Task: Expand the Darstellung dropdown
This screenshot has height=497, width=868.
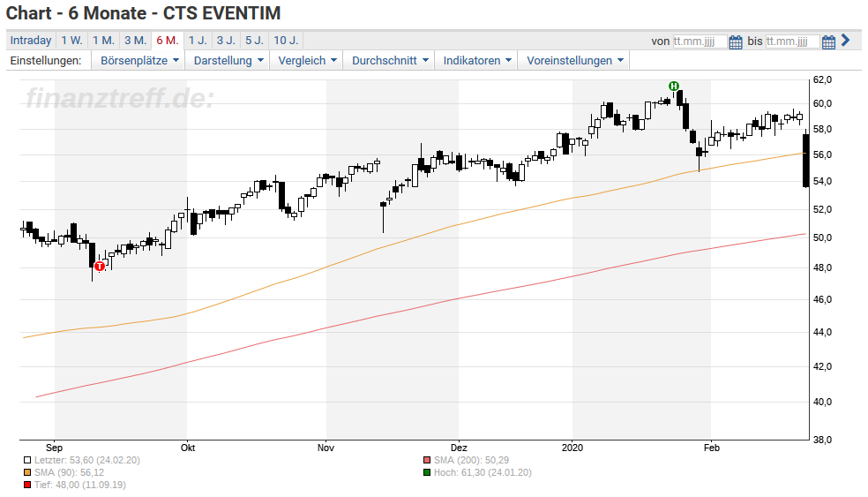Action: click(x=228, y=60)
